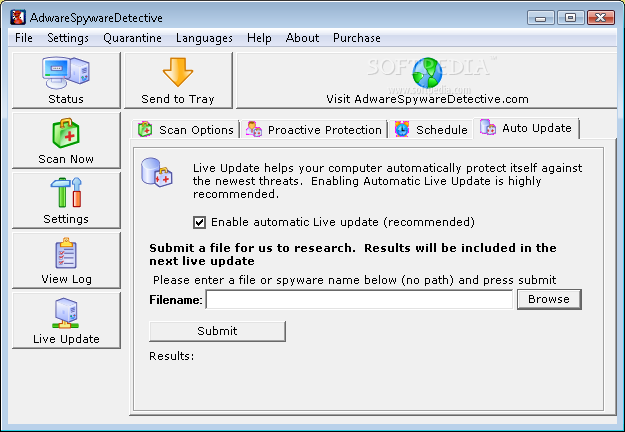Click the Send to Tray arrow button
Viewport: 625px width, 432px height.
[178, 80]
